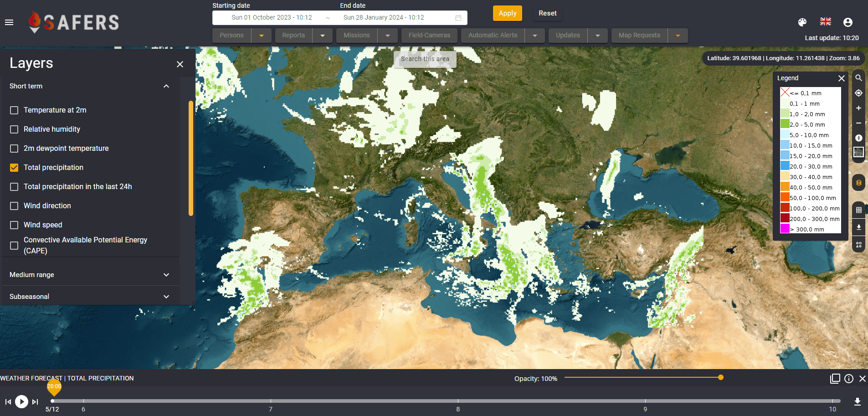
Task: Toggle the Missions filter
Action: click(357, 36)
